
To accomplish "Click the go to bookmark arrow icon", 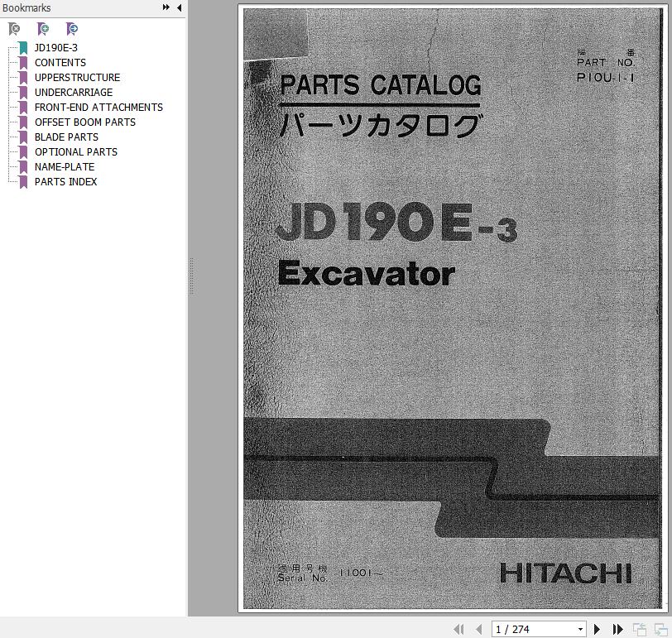I will click(x=72, y=29).
